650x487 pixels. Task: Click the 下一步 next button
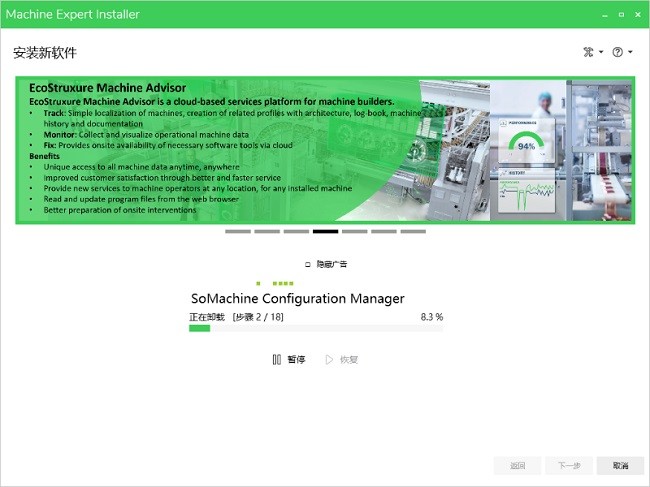[569, 466]
